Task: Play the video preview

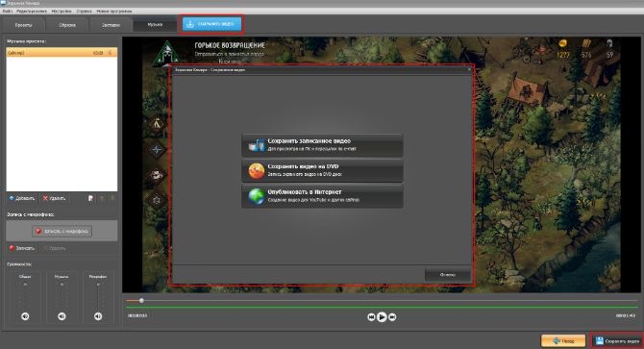Action: [382, 317]
